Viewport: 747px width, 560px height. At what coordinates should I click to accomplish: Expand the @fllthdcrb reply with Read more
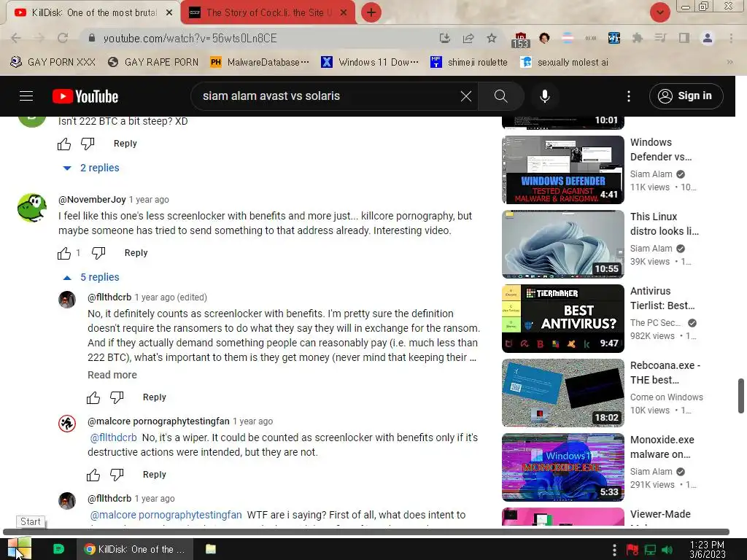click(x=112, y=376)
